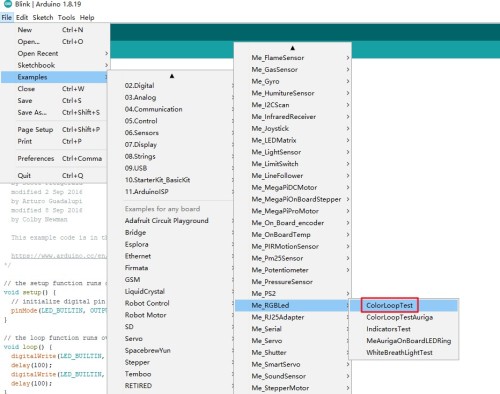Choose New from the File menu

pyautogui.click(x=54, y=30)
